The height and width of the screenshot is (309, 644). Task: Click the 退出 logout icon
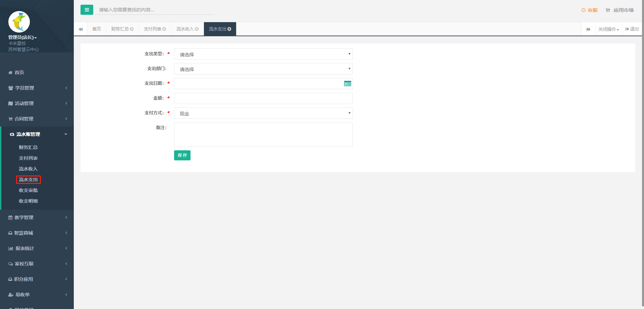click(627, 29)
